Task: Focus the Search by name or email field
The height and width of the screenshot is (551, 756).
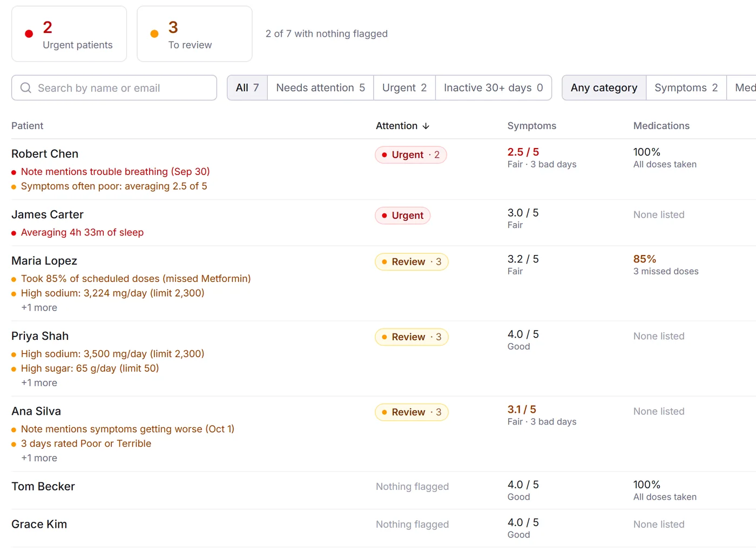Action: (x=114, y=88)
